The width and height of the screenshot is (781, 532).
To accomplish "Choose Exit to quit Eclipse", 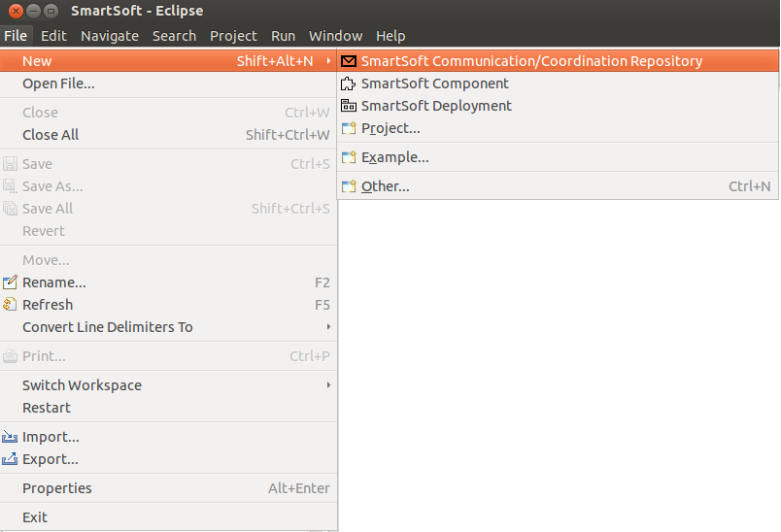I will [x=168, y=517].
